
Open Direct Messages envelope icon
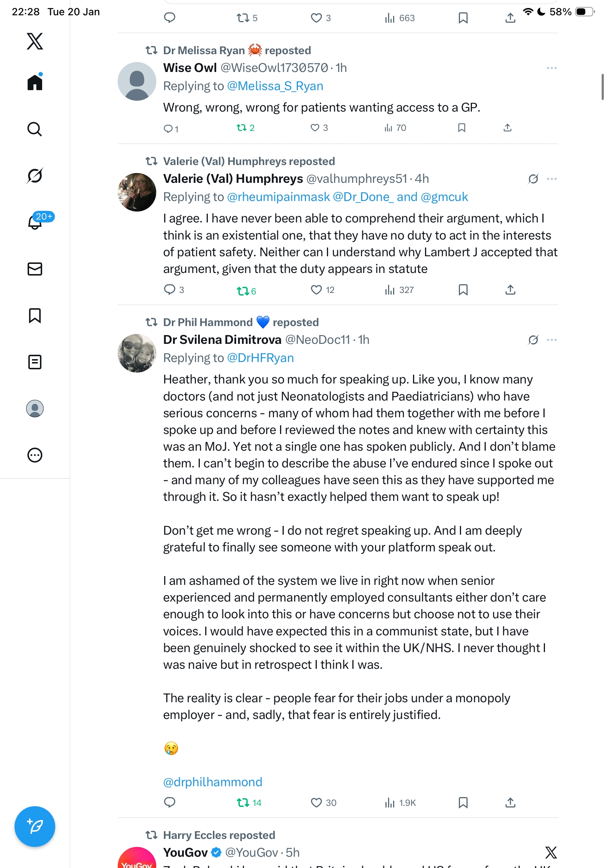(x=35, y=269)
